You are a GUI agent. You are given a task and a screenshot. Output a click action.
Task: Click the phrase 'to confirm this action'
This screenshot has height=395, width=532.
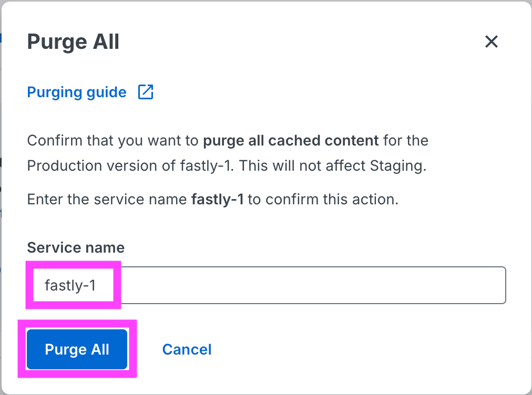(x=323, y=200)
